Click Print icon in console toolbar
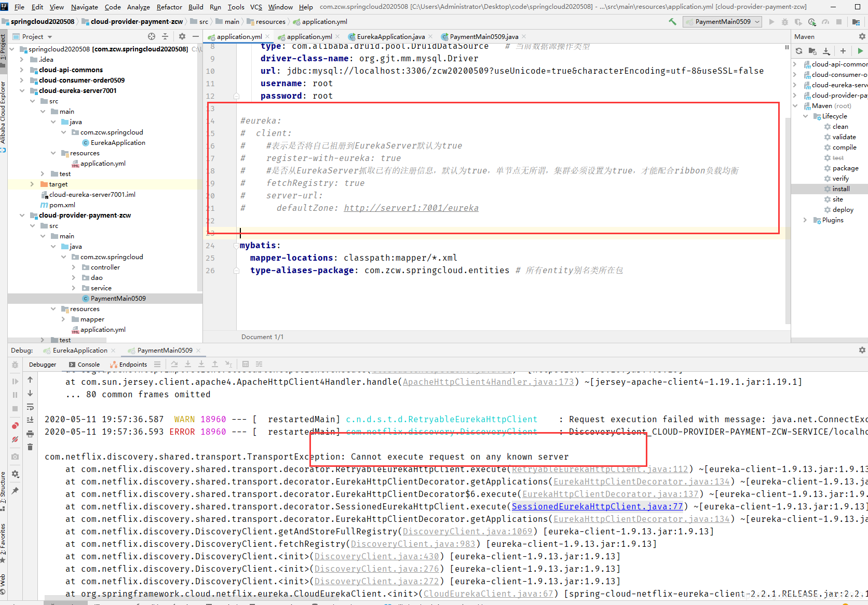 coord(30,434)
